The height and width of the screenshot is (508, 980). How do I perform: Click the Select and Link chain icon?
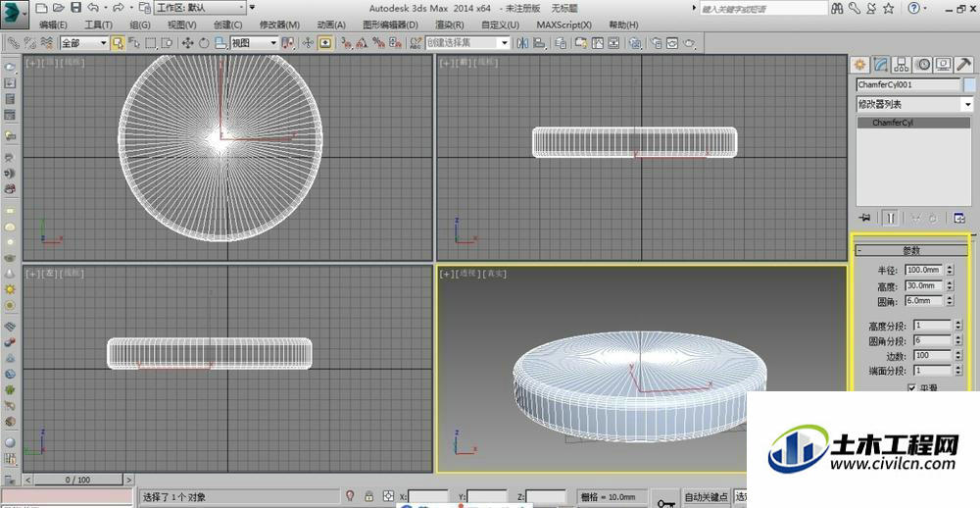[x=13, y=42]
